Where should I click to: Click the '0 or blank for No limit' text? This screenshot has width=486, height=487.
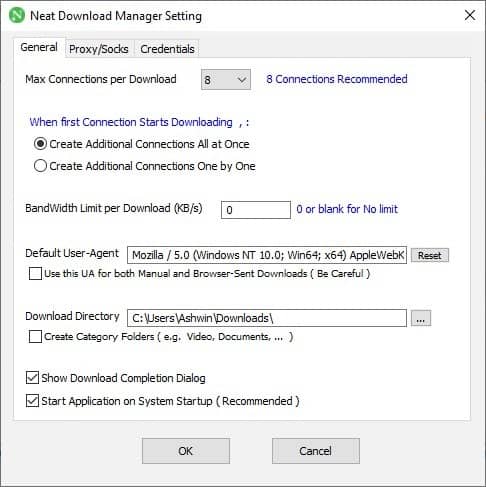click(347, 209)
